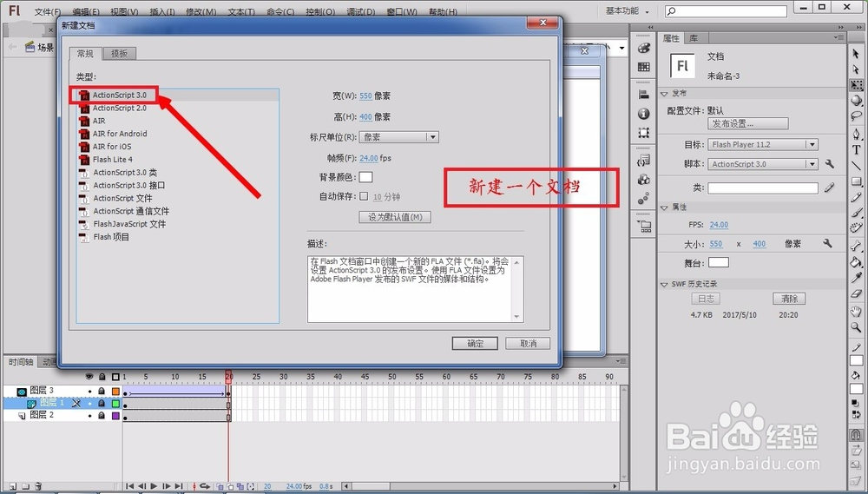This screenshot has height=494, width=868.
Task: Click the background color swatch in dialog
Action: click(366, 177)
